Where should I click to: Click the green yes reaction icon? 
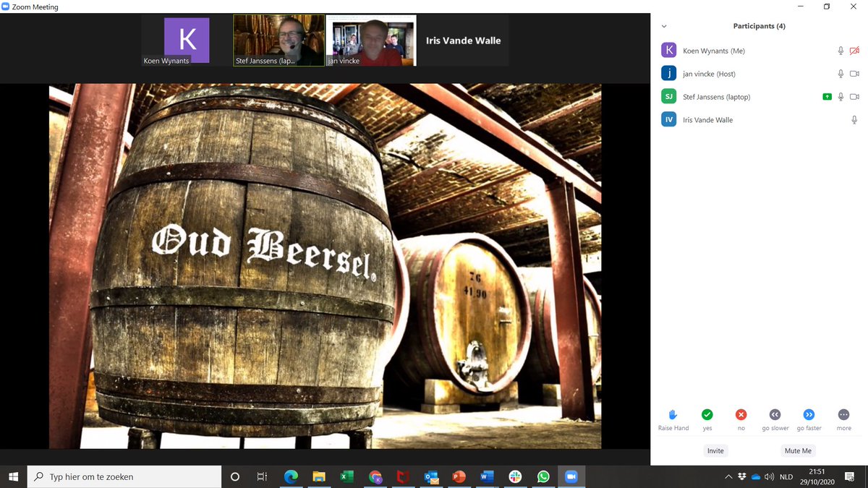tap(707, 414)
